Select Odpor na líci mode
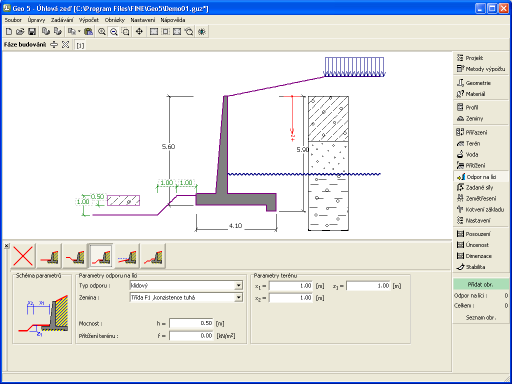Image resolution: width=512 pixels, height=384 pixels. 480,177
